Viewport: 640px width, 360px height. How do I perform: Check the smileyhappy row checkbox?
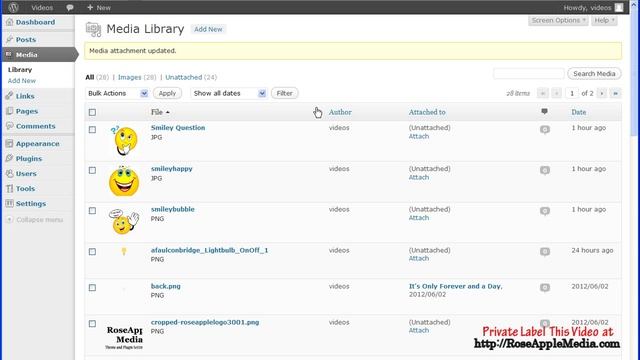pyautogui.click(x=92, y=170)
